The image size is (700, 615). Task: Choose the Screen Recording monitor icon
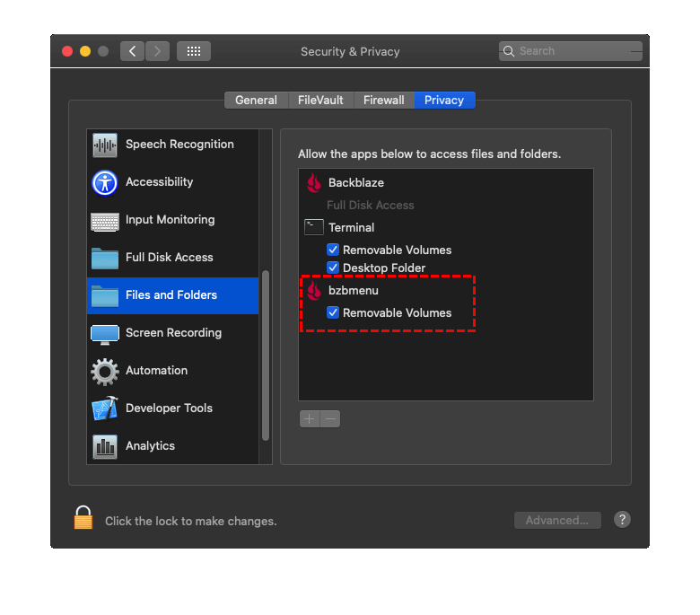(x=105, y=334)
